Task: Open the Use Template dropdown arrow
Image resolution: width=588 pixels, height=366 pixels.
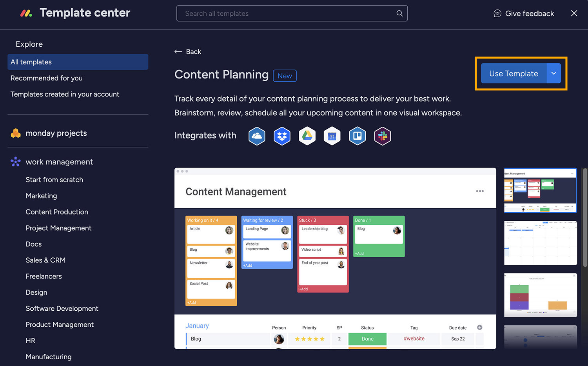Action: pyautogui.click(x=554, y=73)
